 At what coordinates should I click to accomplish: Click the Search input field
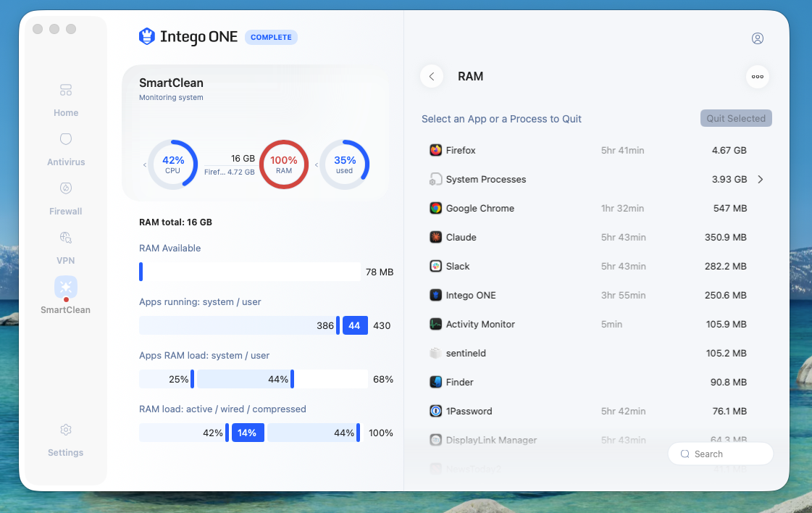720,454
